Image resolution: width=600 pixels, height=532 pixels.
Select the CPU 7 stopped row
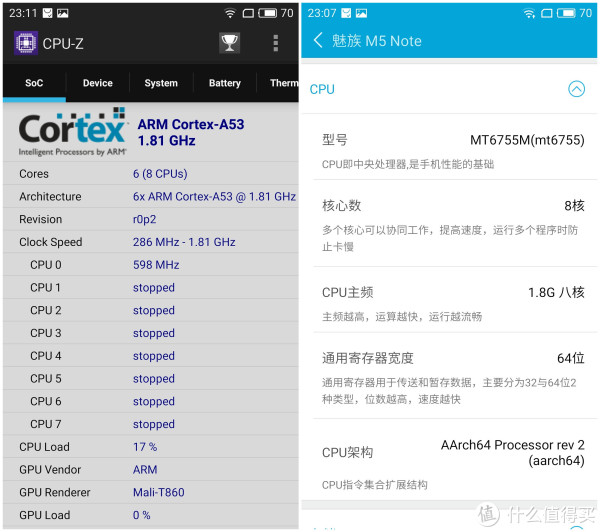(x=151, y=424)
